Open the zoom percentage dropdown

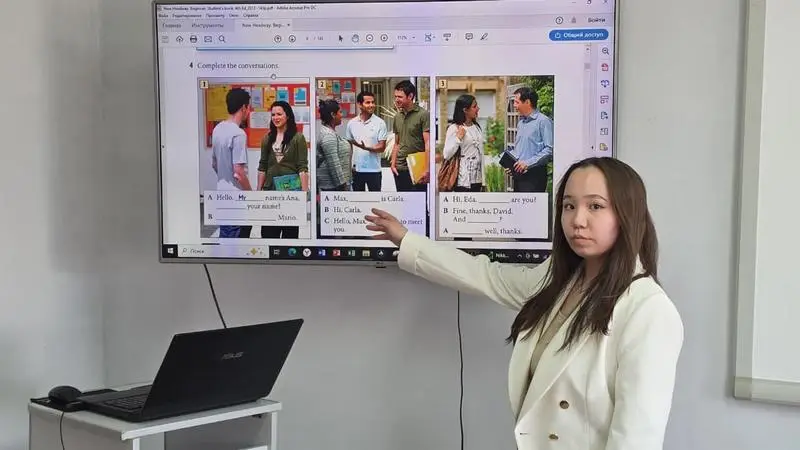[405, 38]
